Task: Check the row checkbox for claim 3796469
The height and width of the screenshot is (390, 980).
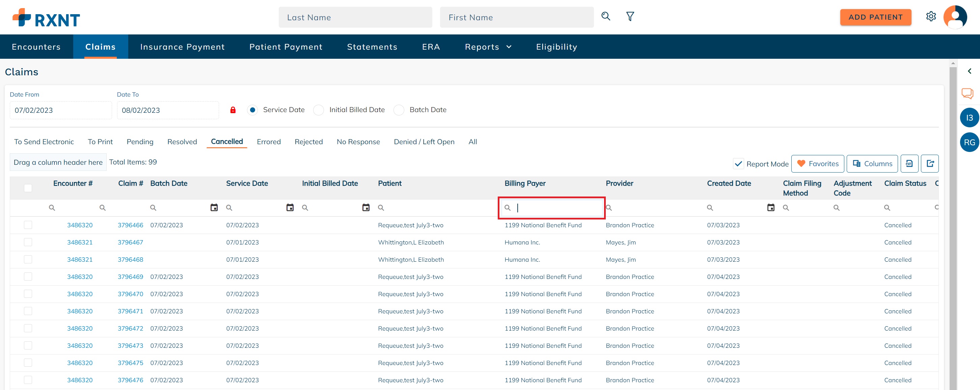Action: 28,277
